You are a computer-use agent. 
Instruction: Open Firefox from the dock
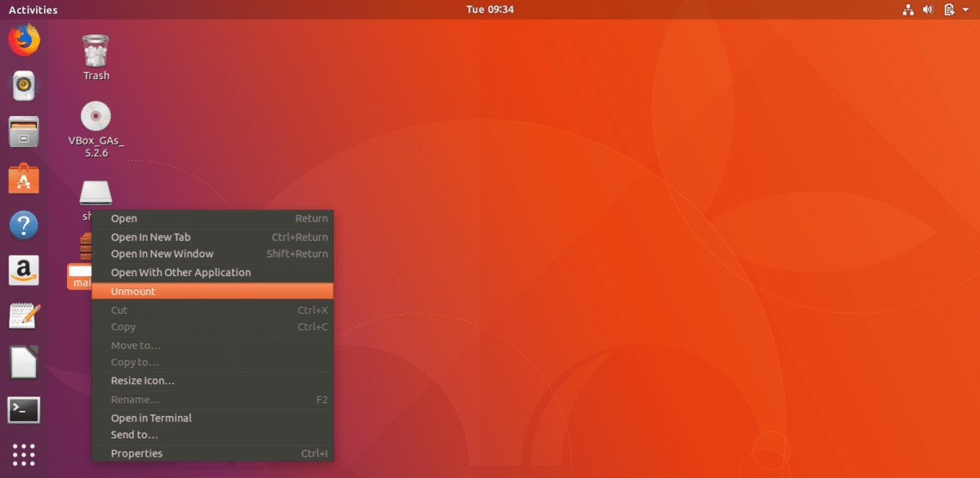pos(24,40)
